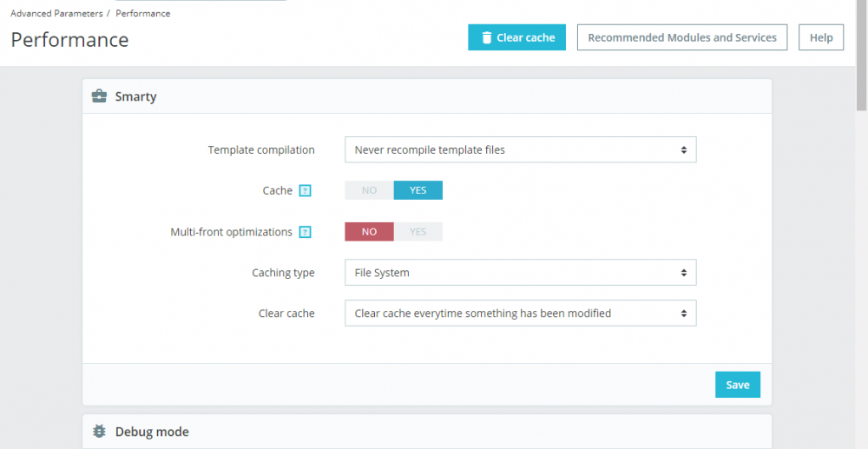
Task: Click the trash icon in Clear cache button
Action: pos(487,38)
